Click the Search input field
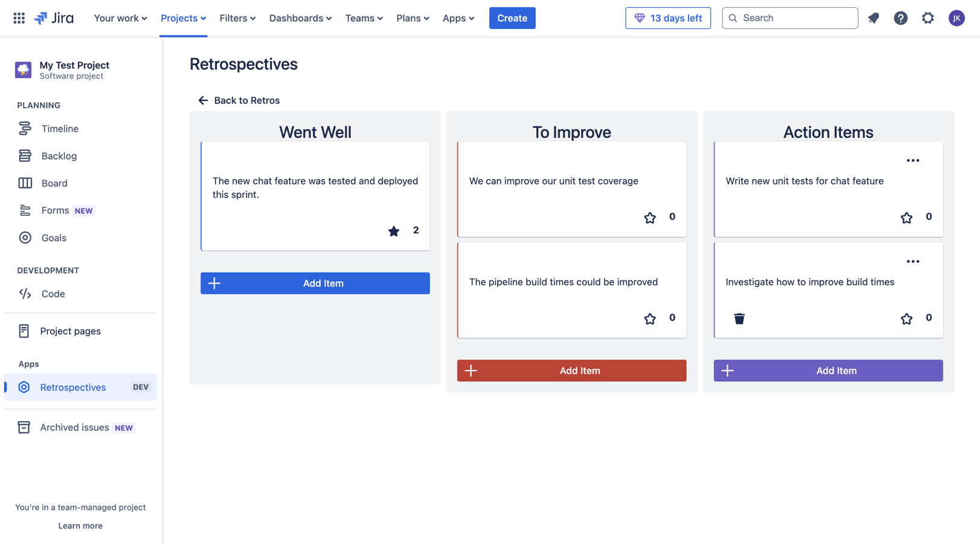980x544 pixels. [790, 18]
